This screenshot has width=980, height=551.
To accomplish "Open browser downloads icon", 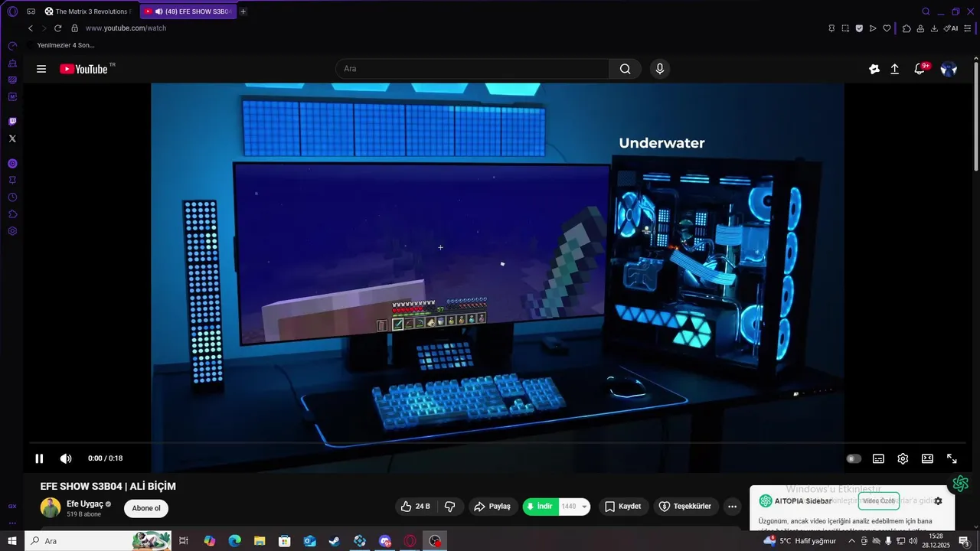I will pos(934,28).
